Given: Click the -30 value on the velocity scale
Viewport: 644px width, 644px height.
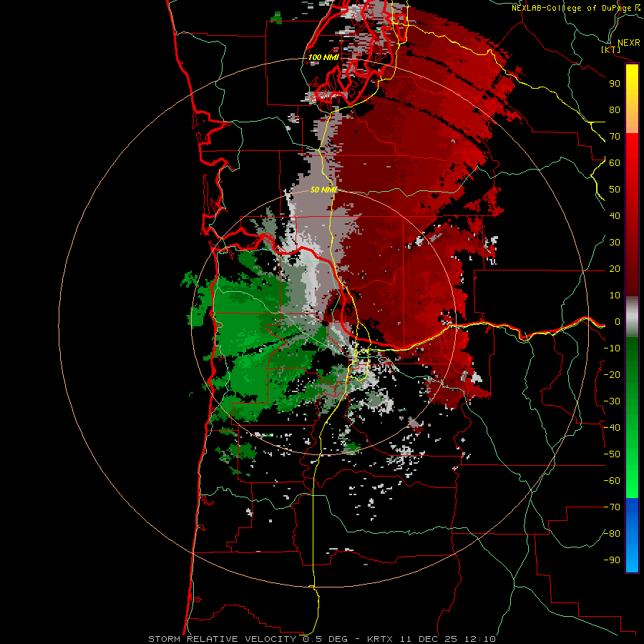Looking at the screenshot, I should (612, 401).
